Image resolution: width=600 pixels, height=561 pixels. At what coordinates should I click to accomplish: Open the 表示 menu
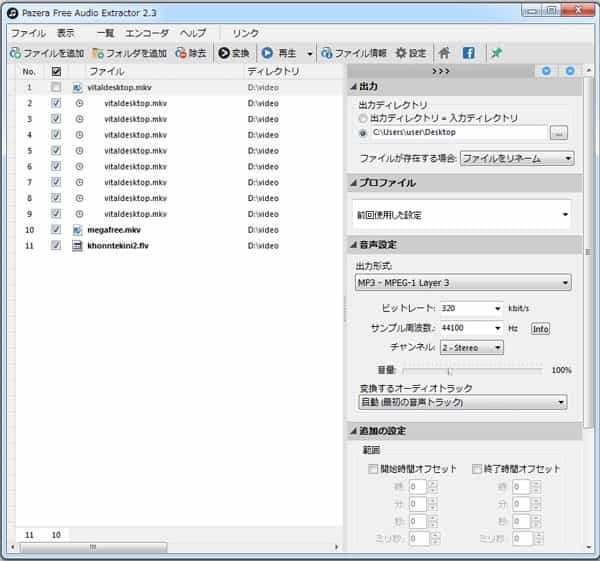tap(65, 33)
